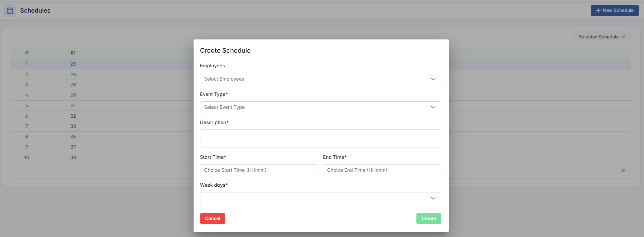Select the schedule row with ID 31
This screenshot has height=237, width=644.
[x=73, y=105]
